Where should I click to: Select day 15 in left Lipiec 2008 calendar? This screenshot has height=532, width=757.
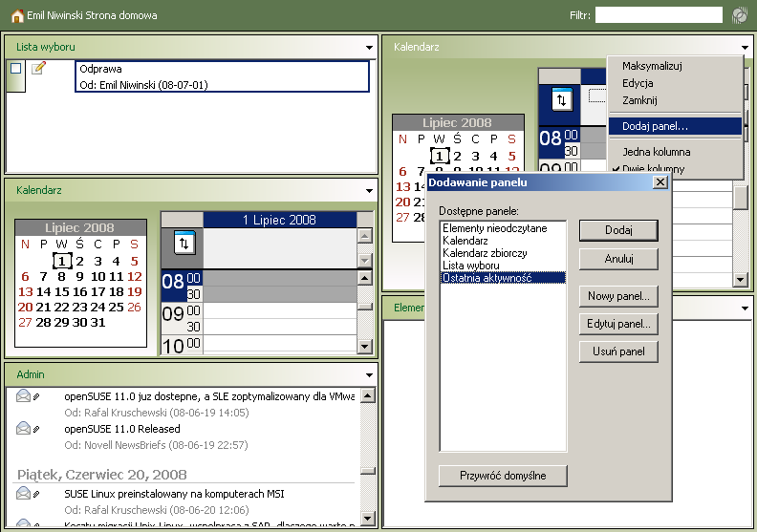pyautogui.click(x=61, y=292)
